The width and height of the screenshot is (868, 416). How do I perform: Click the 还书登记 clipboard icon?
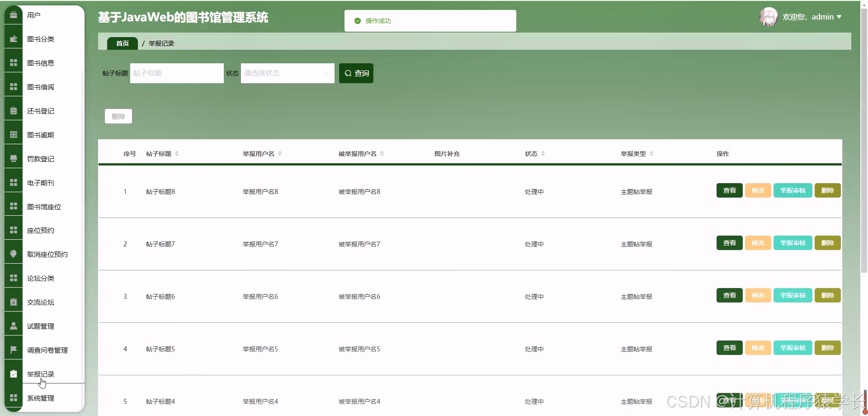[14, 111]
